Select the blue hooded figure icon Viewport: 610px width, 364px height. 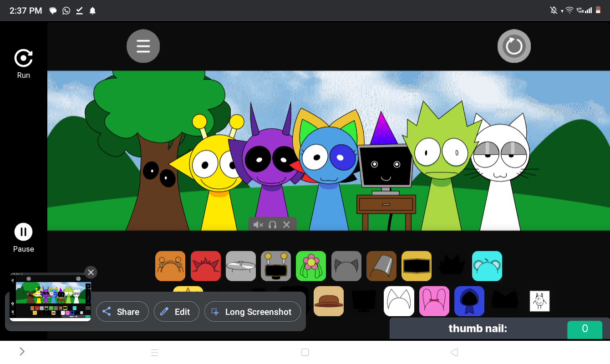pos(469,301)
